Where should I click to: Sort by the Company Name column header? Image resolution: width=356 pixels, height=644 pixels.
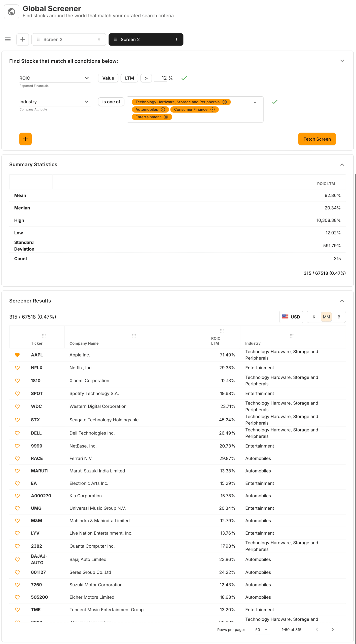(84, 343)
